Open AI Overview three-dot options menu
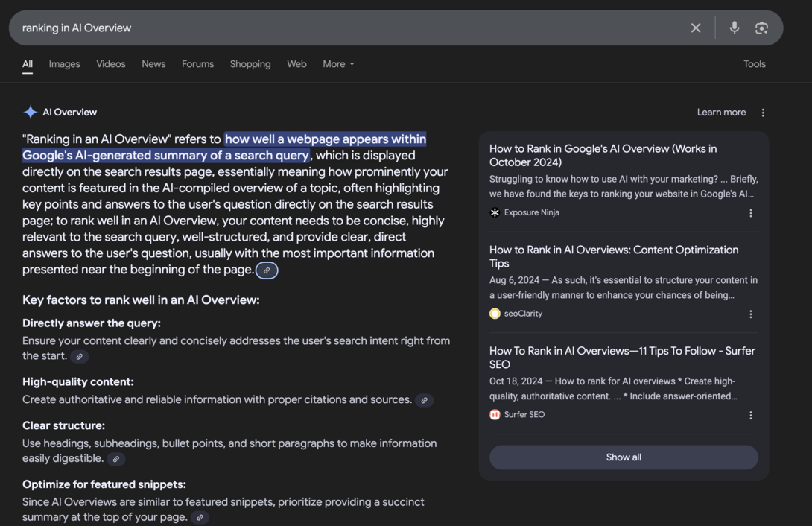 (x=763, y=113)
